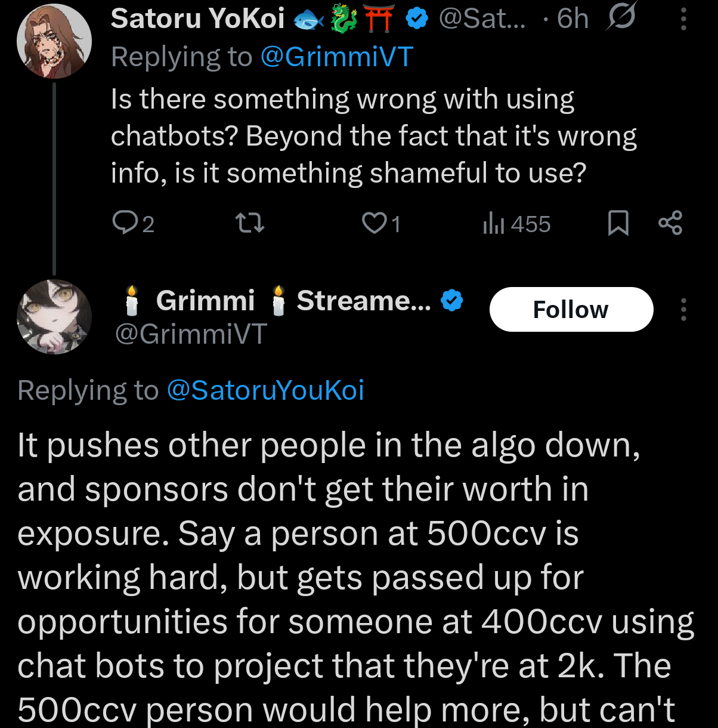
Task: Share Satoru YoKoi's tweet
Action: [670, 223]
